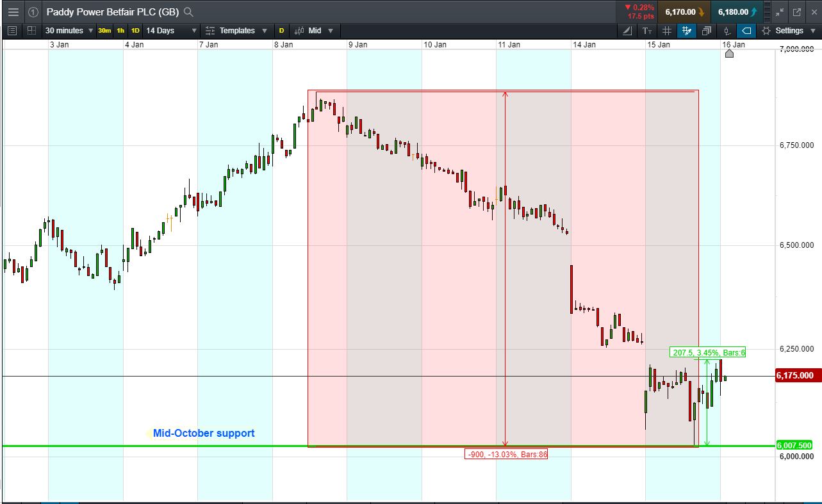Viewport: 822px width, 504px height.
Task: Open the Settings menu
Action: [789, 31]
